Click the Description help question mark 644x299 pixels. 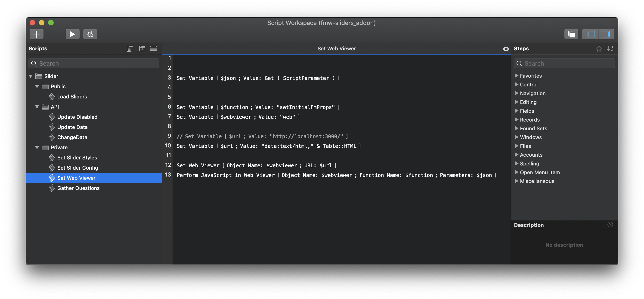pyautogui.click(x=610, y=225)
